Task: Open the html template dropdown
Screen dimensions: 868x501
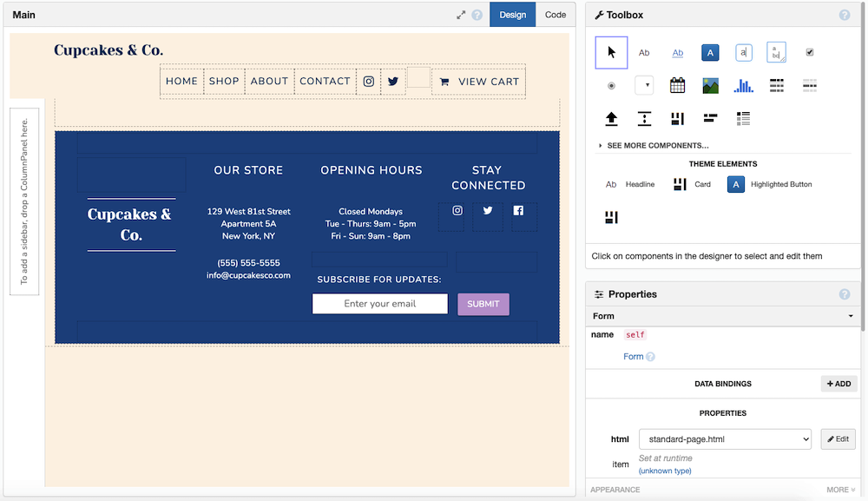Action: (725, 439)
